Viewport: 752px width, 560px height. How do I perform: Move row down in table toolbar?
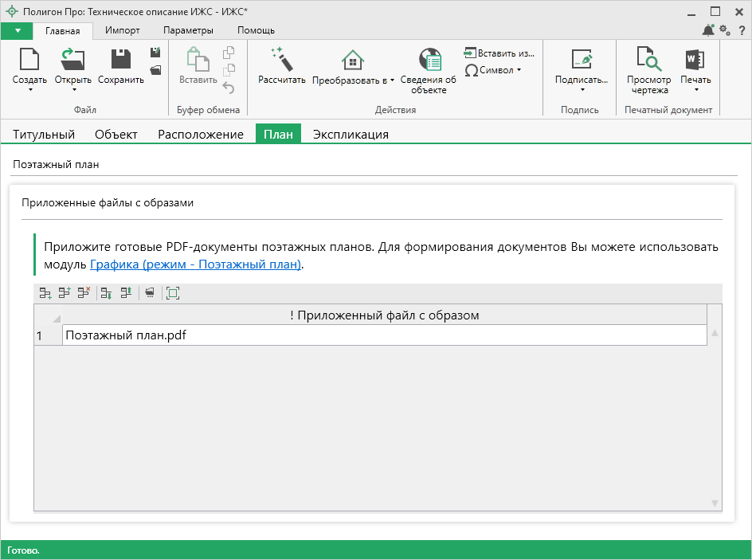coord(106,293)
